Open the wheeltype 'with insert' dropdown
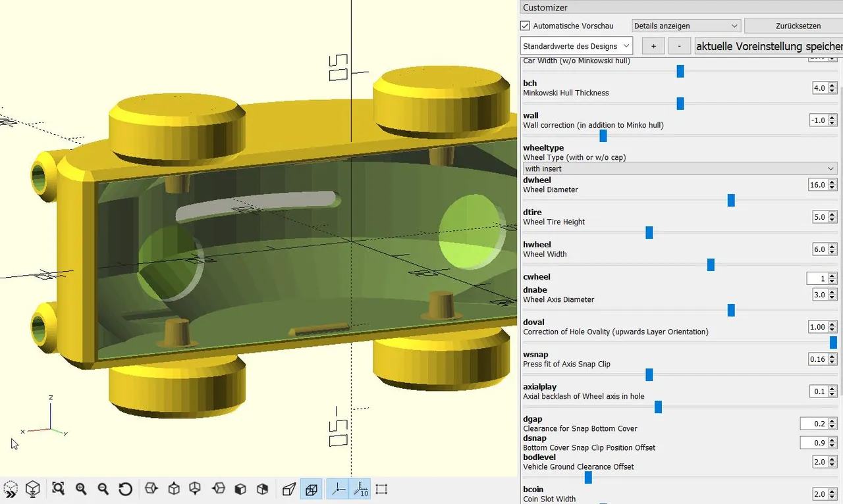843x504 pixels. point(680,169)
